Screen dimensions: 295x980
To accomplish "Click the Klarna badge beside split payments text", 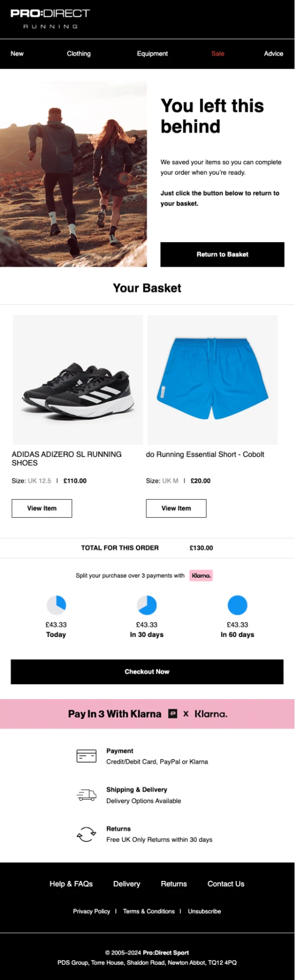I will pyautogui.click(x=201, y=576).
